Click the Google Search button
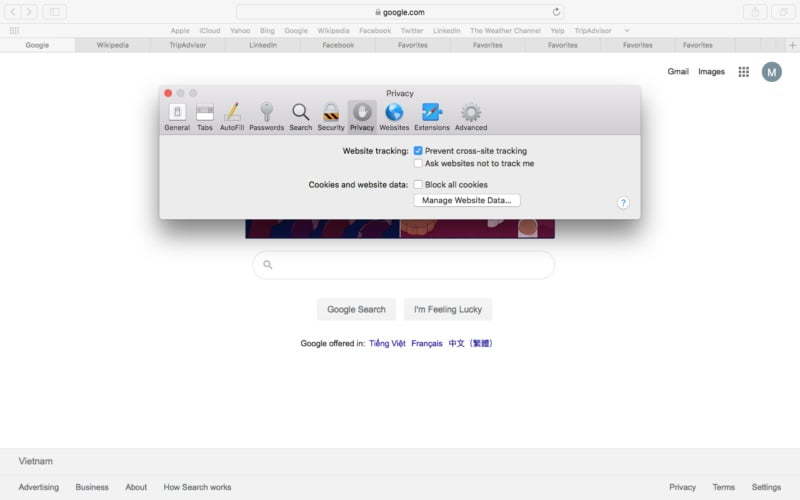 (356, 309)
